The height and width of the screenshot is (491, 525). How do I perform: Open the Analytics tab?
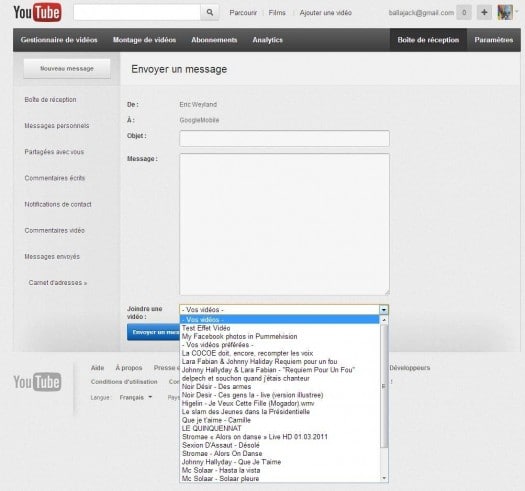[268, 40]
